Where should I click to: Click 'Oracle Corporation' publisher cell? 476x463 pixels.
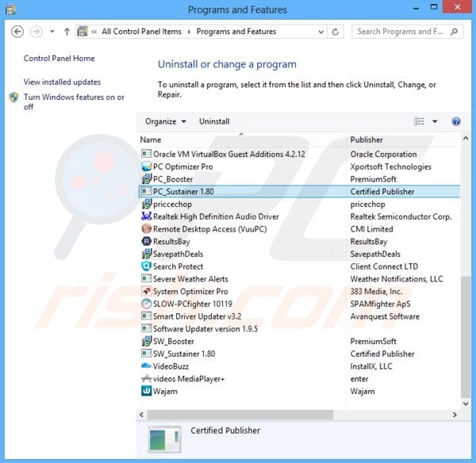click(x=383, y=154)
